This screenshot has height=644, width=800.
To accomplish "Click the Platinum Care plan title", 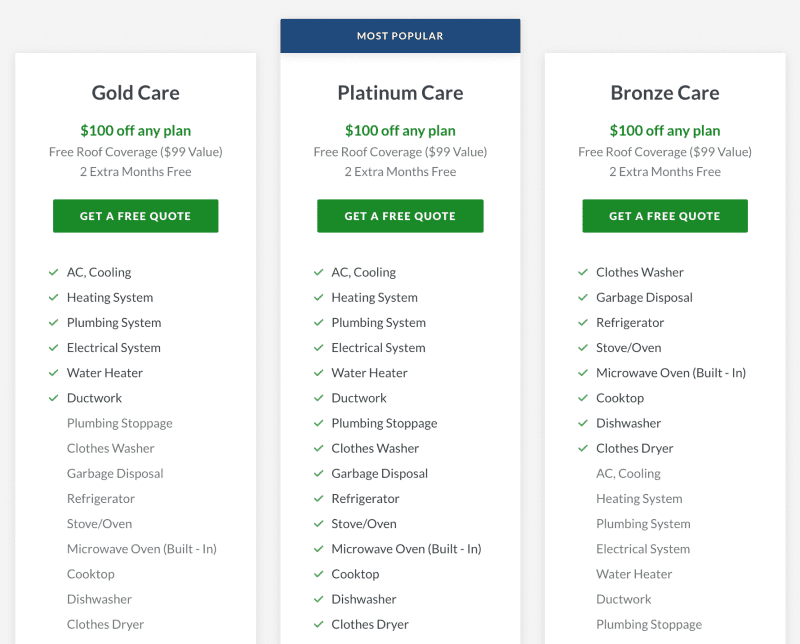I will pyautogui.click(x=401, y=93).
